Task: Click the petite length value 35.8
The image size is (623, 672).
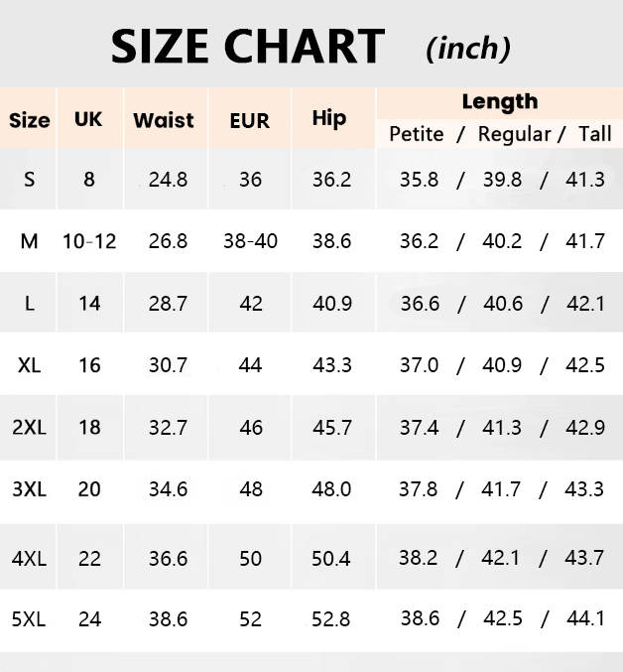Action: (419, 180)
